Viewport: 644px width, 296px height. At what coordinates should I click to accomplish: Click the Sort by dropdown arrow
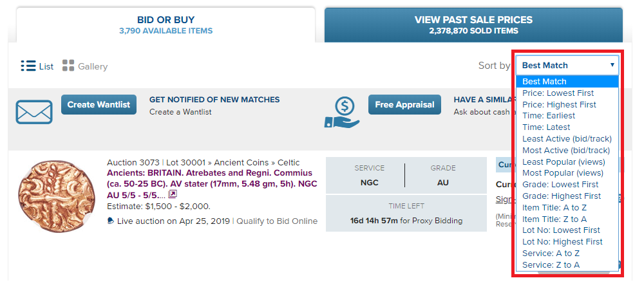[x=612, y=65]
